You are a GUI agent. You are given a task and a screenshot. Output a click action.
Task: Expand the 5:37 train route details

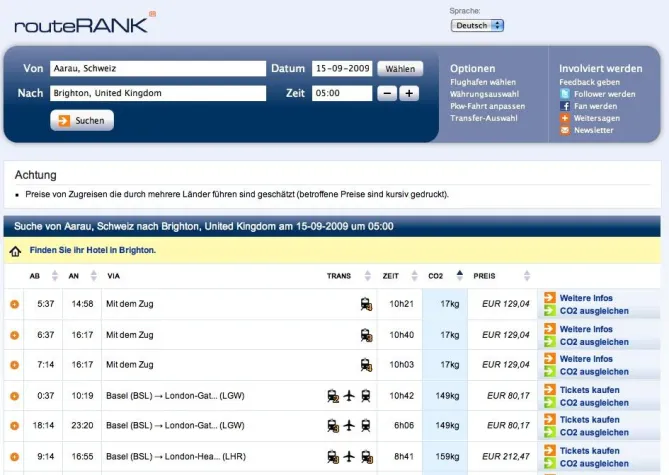14,304
